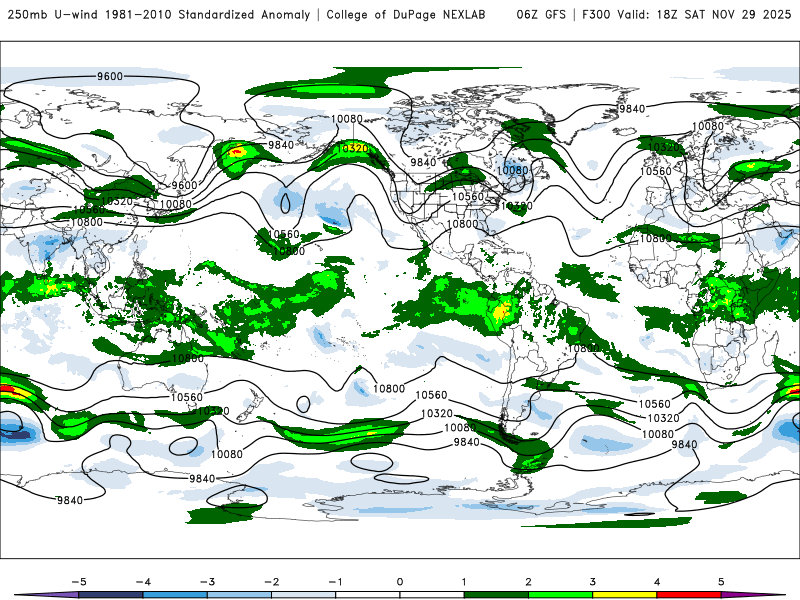Click the 'F300 Valid: 18Z SAT NOV 29 2025' text
The image size is (800, 600).
tap(686, 15)
